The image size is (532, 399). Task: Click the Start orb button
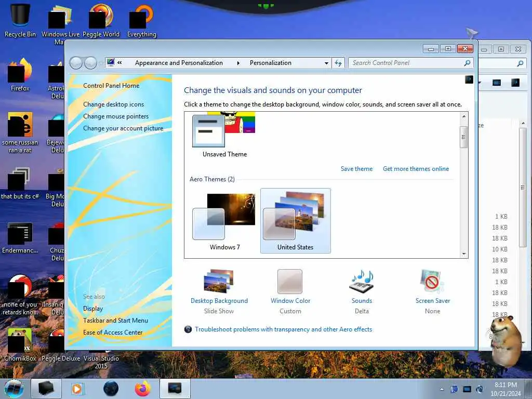[14, 389]
